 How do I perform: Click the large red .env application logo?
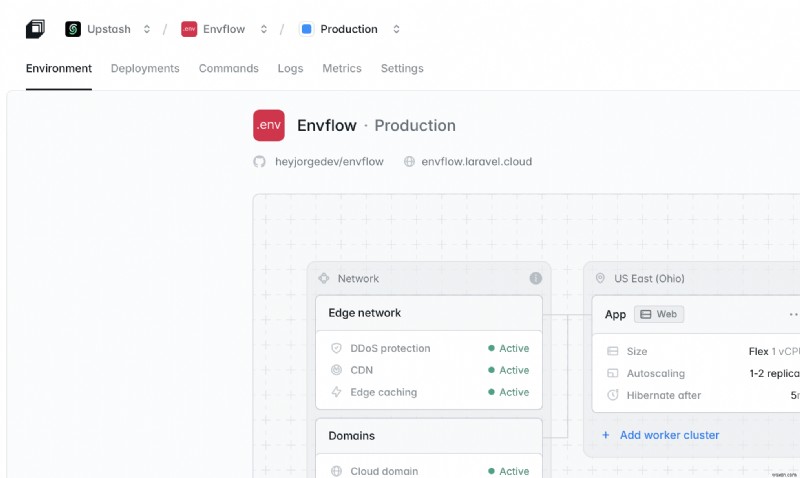pyautogui.click(x=269, y=125)
